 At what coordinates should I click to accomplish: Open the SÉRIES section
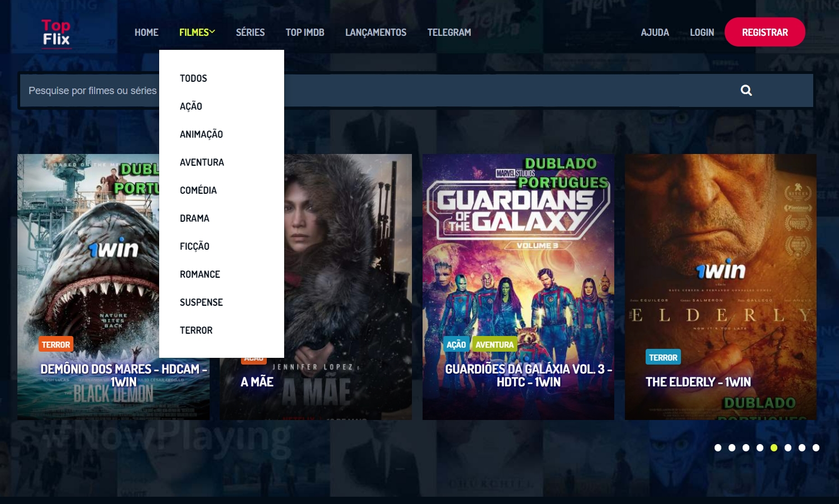(x=250, y=32)
